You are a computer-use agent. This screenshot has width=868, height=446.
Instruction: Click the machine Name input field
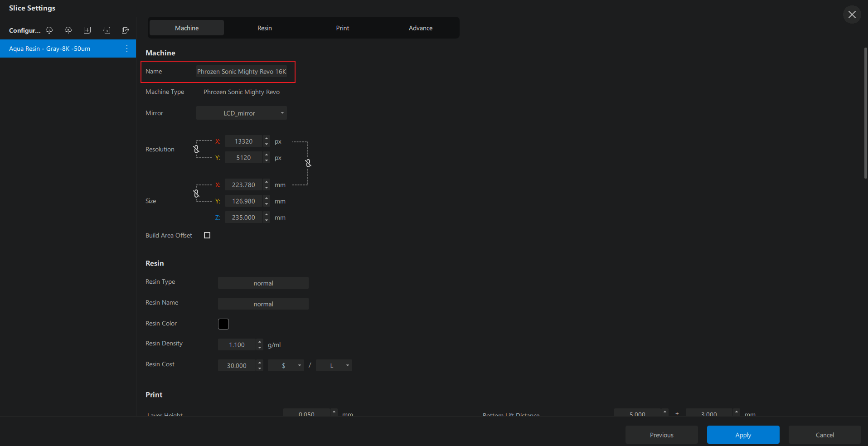(242, 72)
